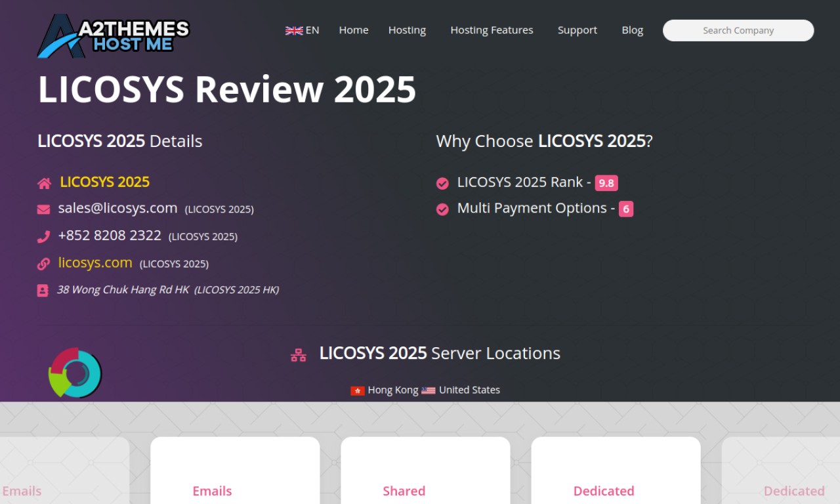Click the 38 Wong Chuk Hang Rd address
The height and width of the screenshot is (504, 840).
tap(123, 289)
